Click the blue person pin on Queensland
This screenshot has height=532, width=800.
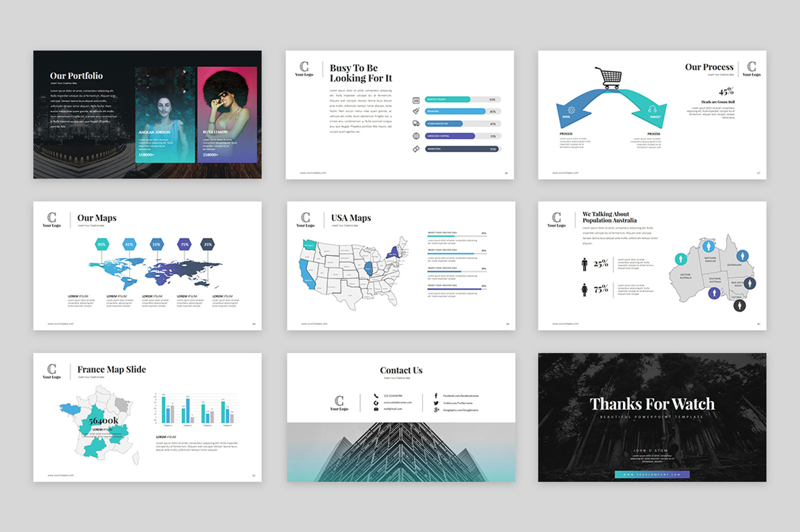[742, 256]
